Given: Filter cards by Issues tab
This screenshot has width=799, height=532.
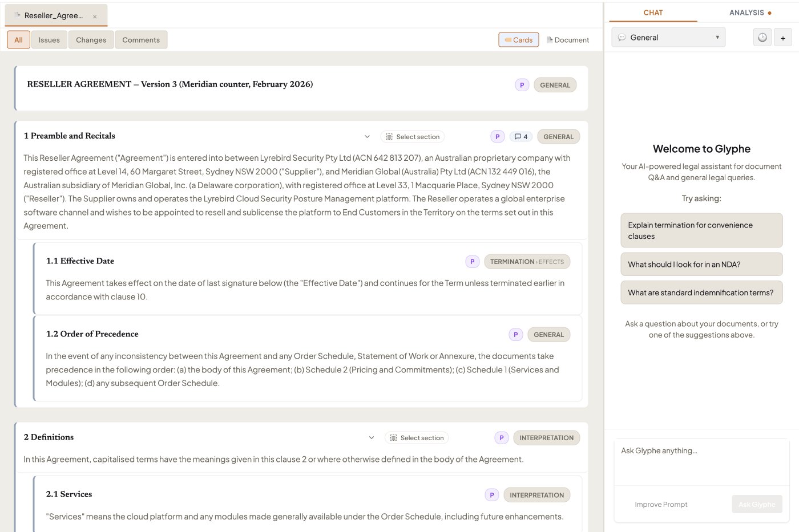Looking at the screenshot, I should coord(49,40).
